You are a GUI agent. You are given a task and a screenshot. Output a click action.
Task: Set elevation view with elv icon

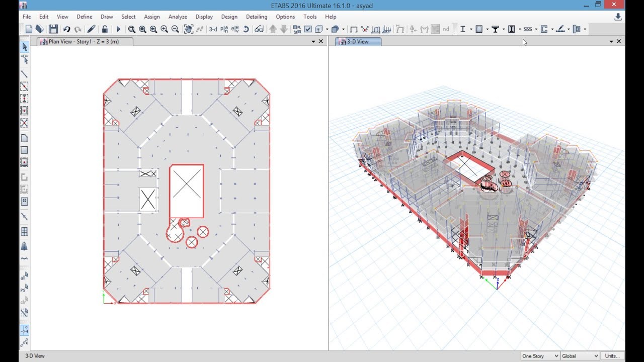235,29
